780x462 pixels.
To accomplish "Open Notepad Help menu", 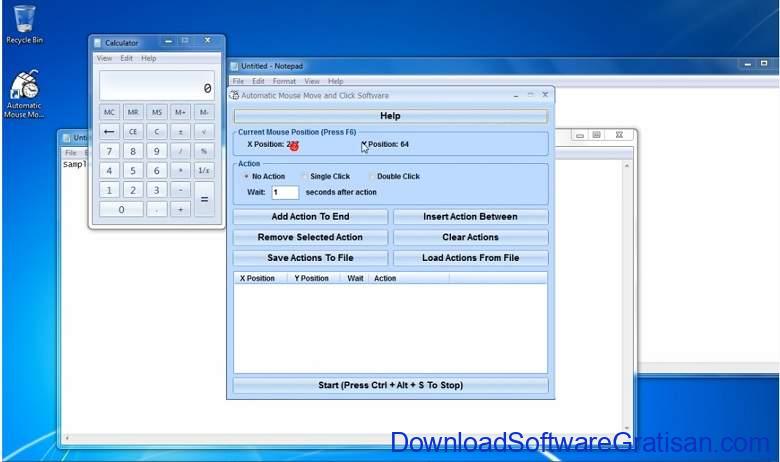I will pyautogui.click(x=335, y=81).
